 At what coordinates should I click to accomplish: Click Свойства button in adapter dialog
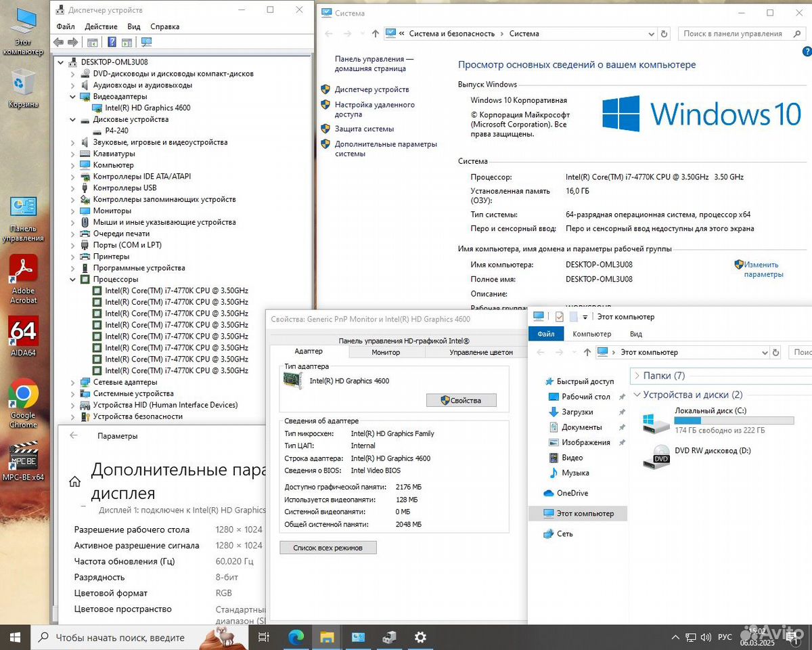point(461,400)
